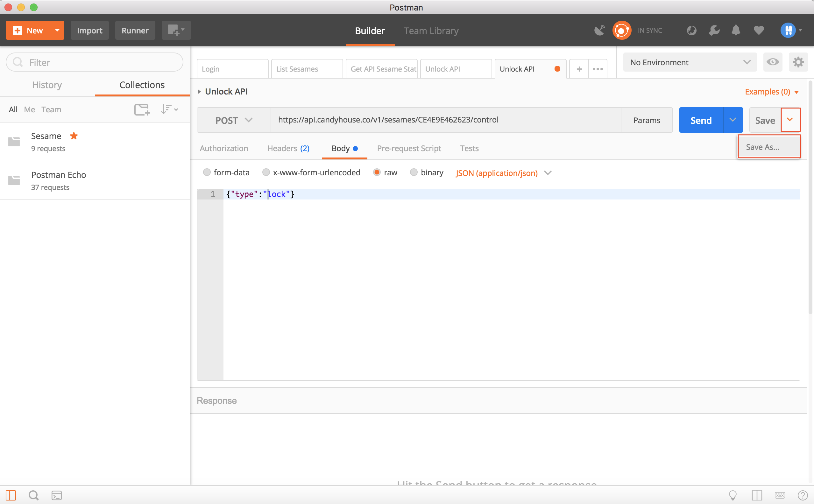Open keyboard shortcuts icon
Image resolution: width=814 pixels, height=504 pixels.
780,495
